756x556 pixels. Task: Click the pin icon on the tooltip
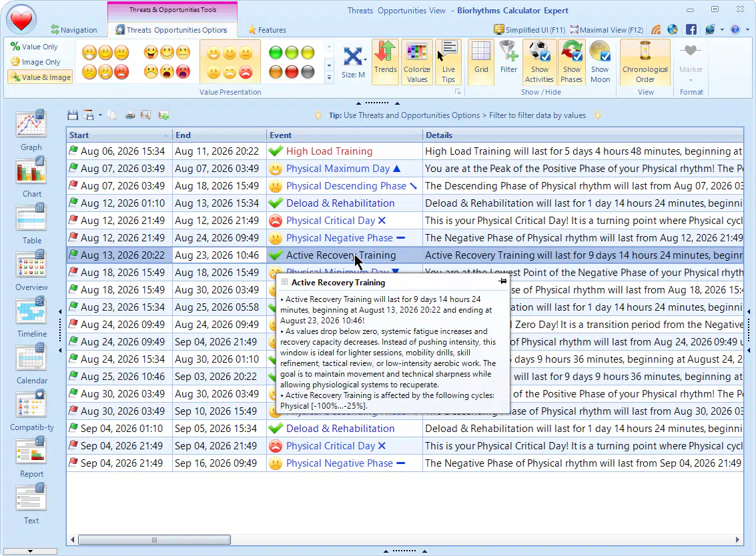coord(503,281)
